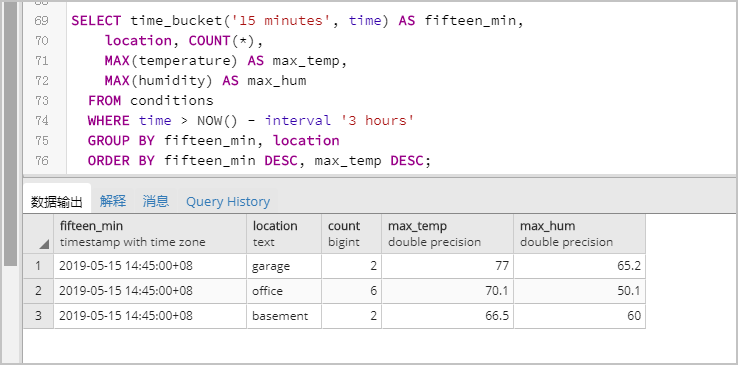Image resolution: width=738 pixels, height=365 pixels.
Task: Open the 消息 tab
Action: 156,202
